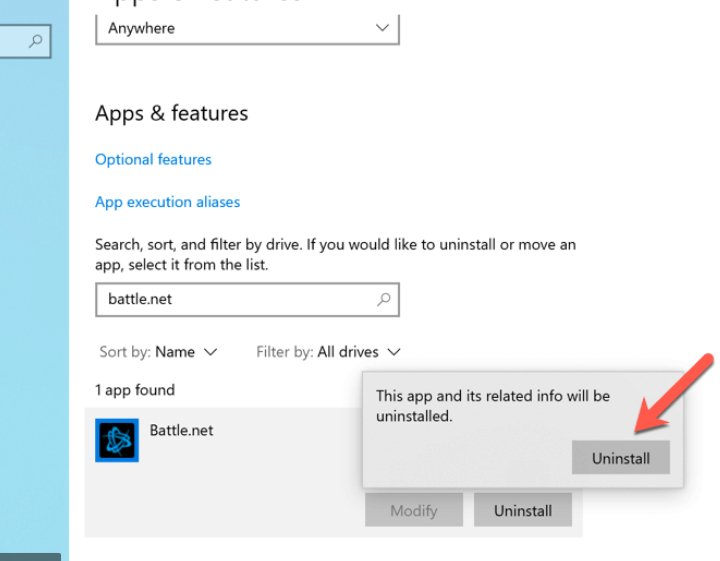Open the Optional features link

(x=153, y=159)
